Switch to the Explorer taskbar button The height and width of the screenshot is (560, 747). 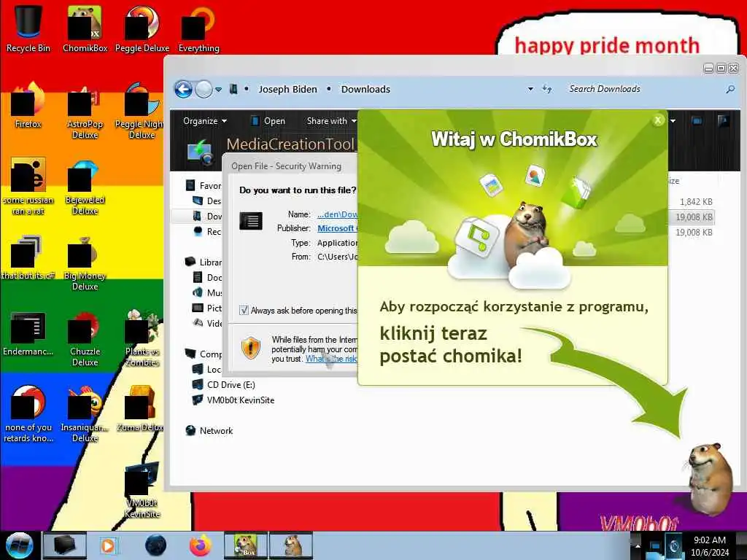click(x=65, y=545)
